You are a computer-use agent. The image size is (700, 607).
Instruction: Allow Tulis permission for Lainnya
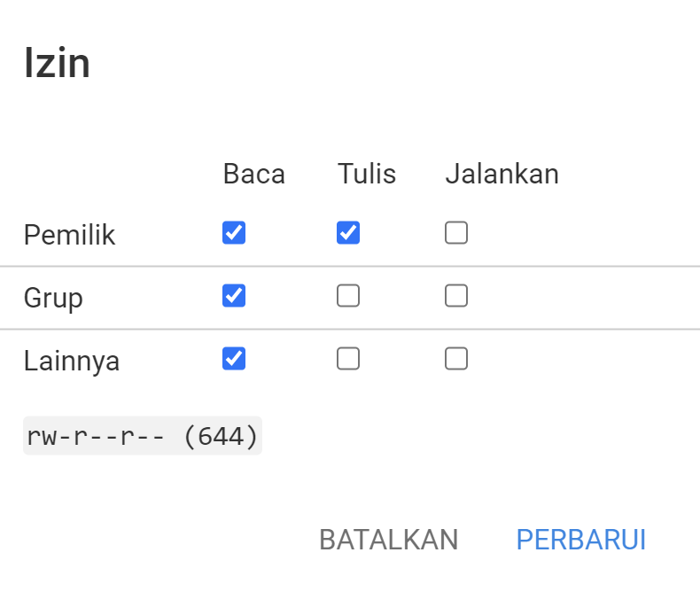pyautogui.click(x=348, y=359)
